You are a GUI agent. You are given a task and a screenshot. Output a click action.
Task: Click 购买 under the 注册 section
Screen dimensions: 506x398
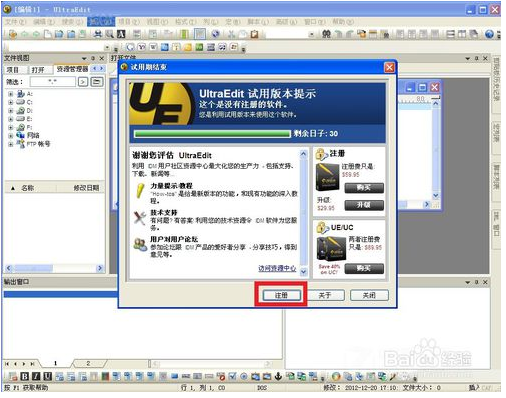pos(364,188)
